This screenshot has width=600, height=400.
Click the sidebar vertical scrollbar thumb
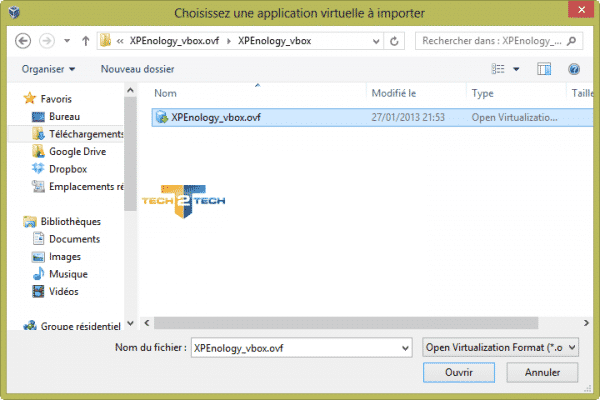(x=130, y=153)
